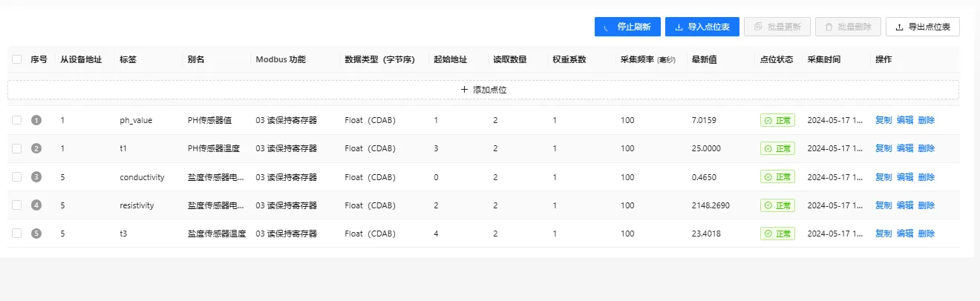Click the row number 5 badge icon

[x=36, y=234]
